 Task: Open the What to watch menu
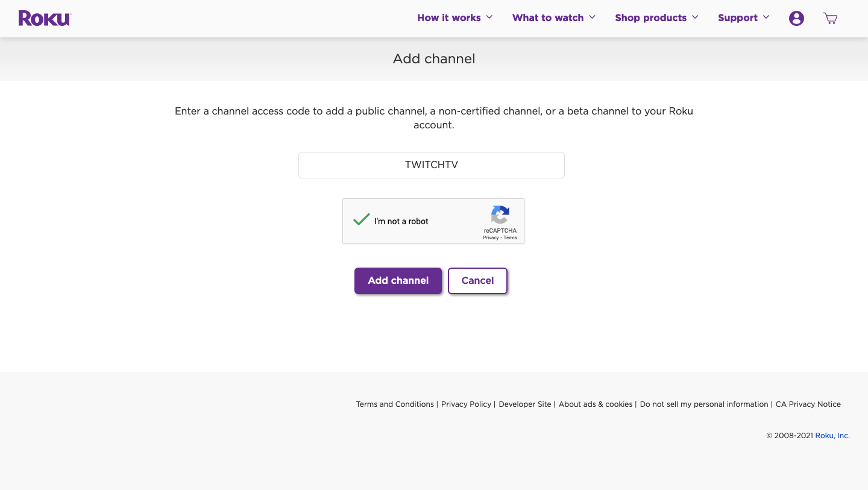point(547,18)
